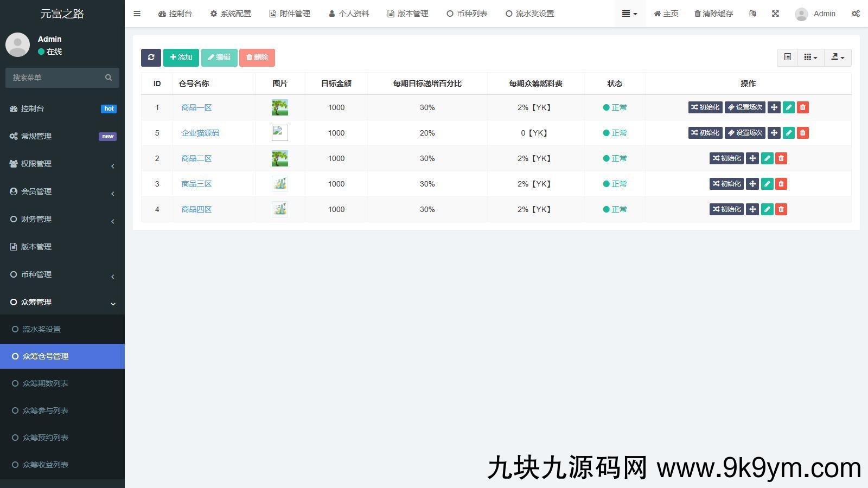Screen dimensions: 868x488
Task: Click the 添加 button to add a record
Action: pos(181,57)
